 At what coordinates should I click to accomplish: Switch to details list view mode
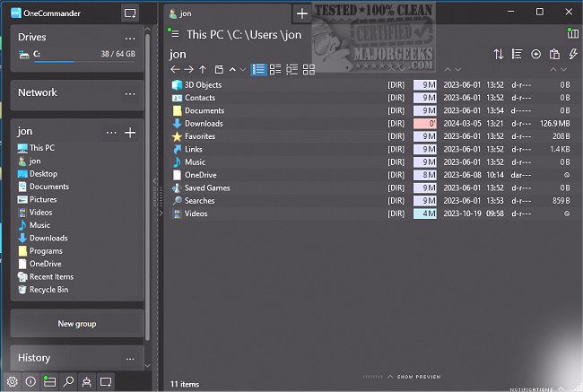[x=258, y=69]
